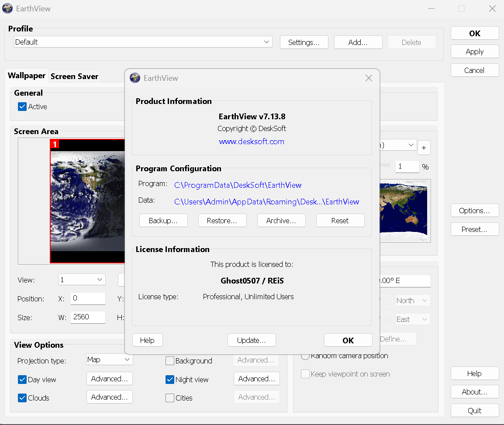The width and height of the screenshot is (504, 425).
Task: Click the licensee name Ghost0507 / REiS
Action: point(252,281)
